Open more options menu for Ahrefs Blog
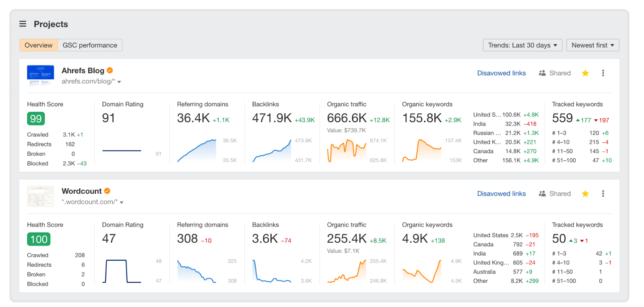The width and height of the screenshot is (644, 307). pyautogui.click(x=603, y=73)
